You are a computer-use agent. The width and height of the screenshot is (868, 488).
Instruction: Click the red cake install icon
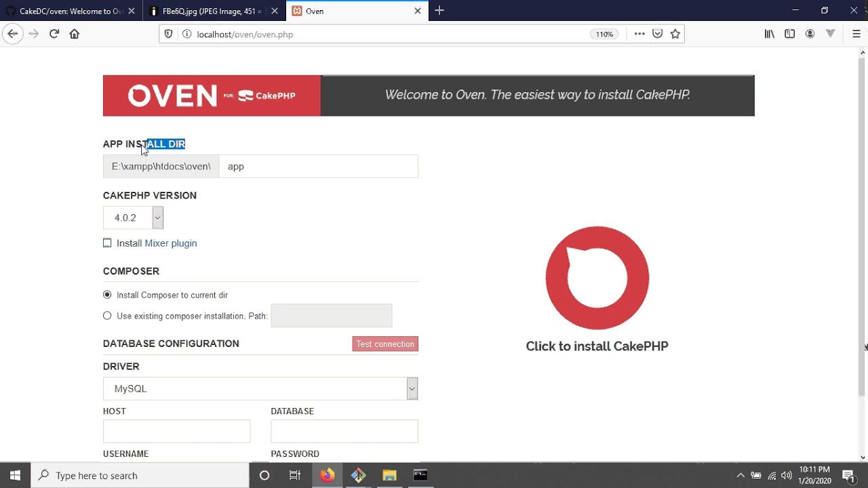click(x=597, y=278)
